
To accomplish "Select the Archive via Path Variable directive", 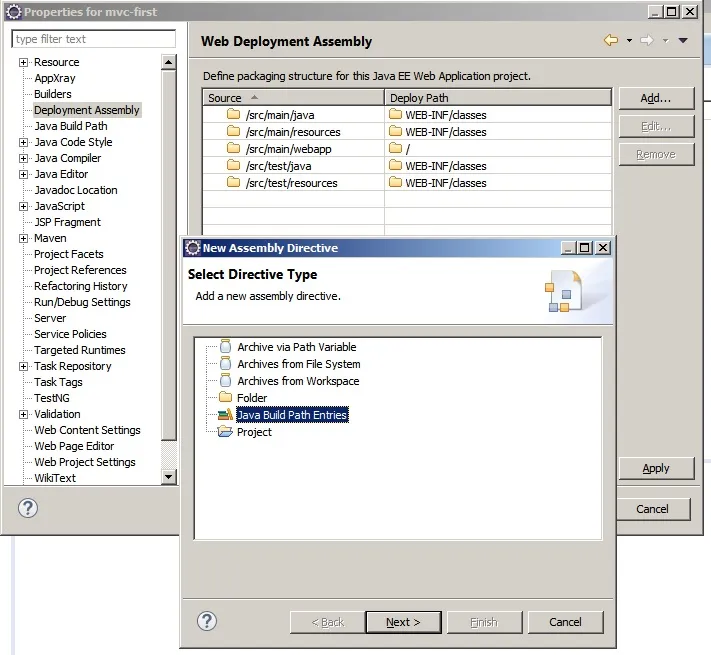I will (297, 347).
